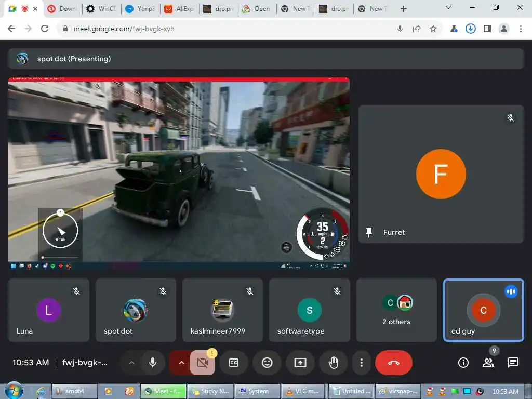The height and width of the screenshot is (399, 532).
Task: Open the 2 others tile
Action: (396, 310)
